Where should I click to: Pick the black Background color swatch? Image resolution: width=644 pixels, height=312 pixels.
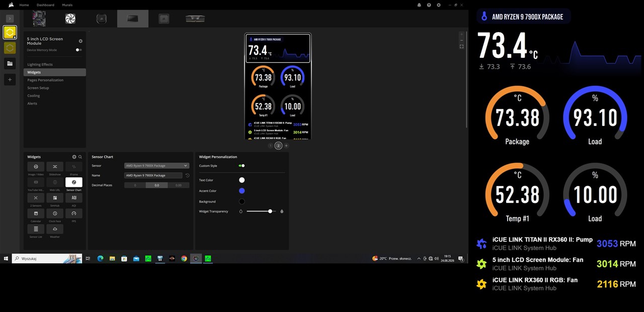(242, 201)
